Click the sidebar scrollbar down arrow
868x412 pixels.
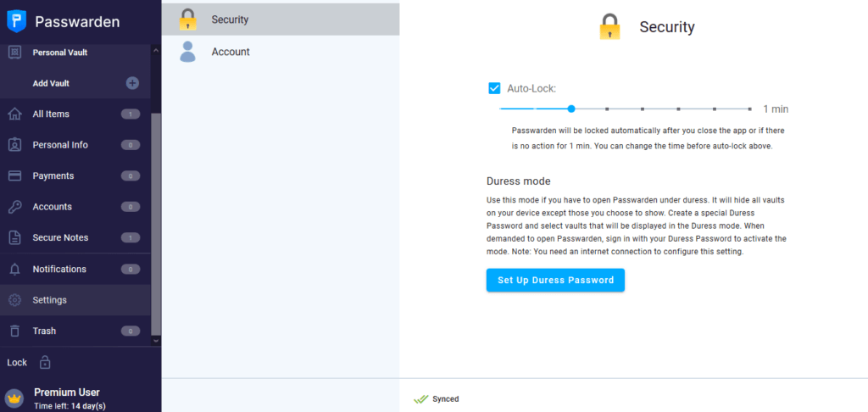(x=156, y=341)
